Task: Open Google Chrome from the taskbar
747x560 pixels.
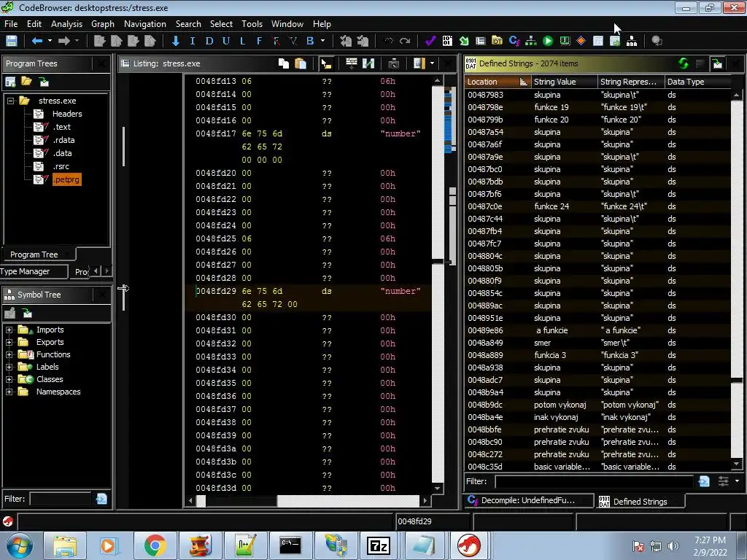Action: coord(155,545)
